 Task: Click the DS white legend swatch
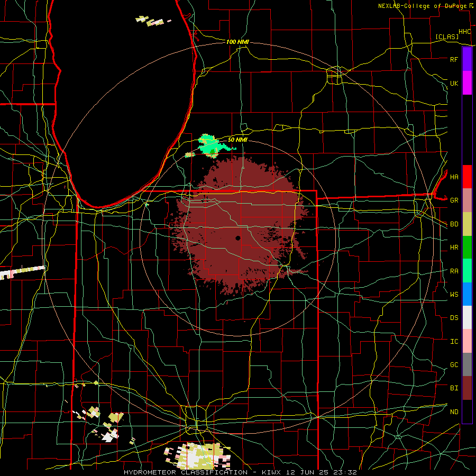click(467, 317)
